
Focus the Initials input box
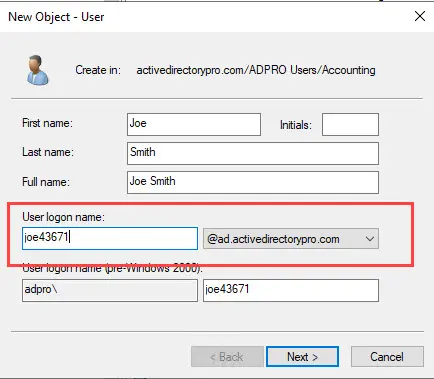click(350, 124)
